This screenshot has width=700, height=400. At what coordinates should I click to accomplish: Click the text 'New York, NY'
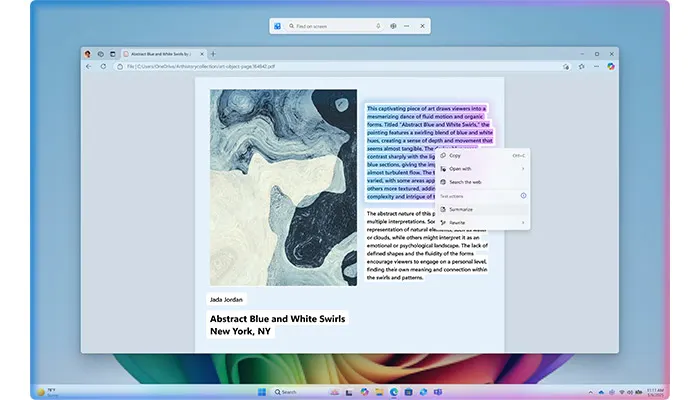click(240, 331)
